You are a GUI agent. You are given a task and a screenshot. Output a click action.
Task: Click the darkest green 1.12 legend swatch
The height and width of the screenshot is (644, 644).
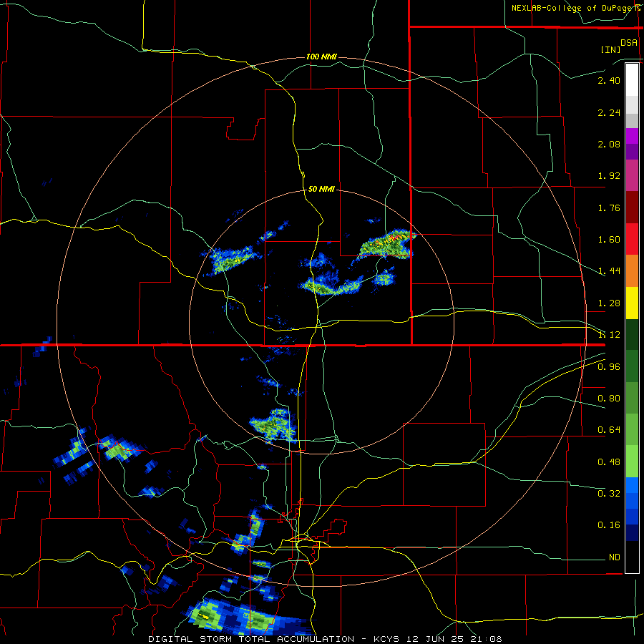tap(632, 334)
